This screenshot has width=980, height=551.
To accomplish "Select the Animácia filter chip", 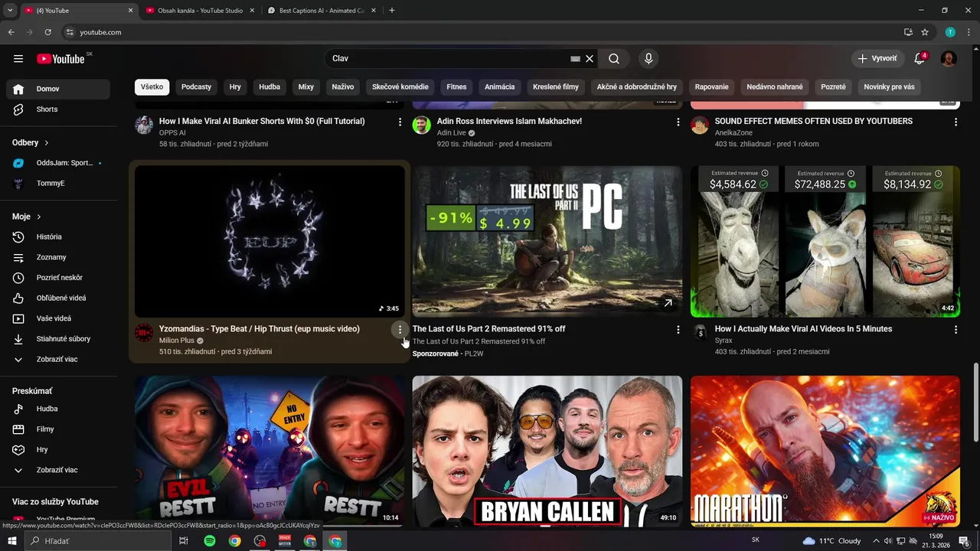I will 499,87.
